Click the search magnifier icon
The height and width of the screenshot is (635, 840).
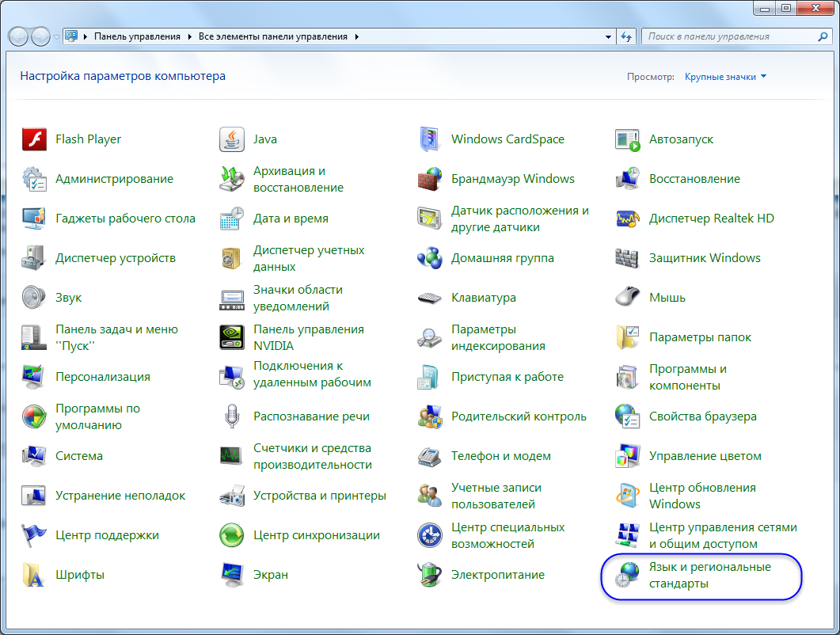[x=823, y=36]
